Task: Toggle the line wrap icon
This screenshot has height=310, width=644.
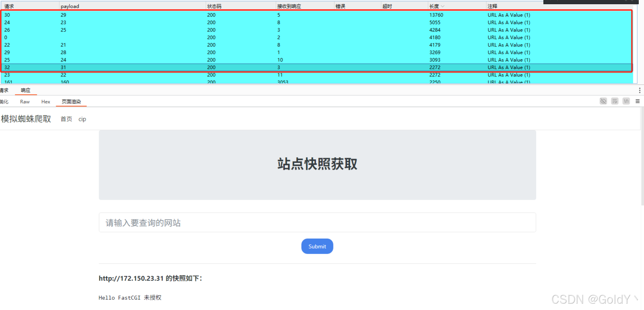Action: (615, 101)
